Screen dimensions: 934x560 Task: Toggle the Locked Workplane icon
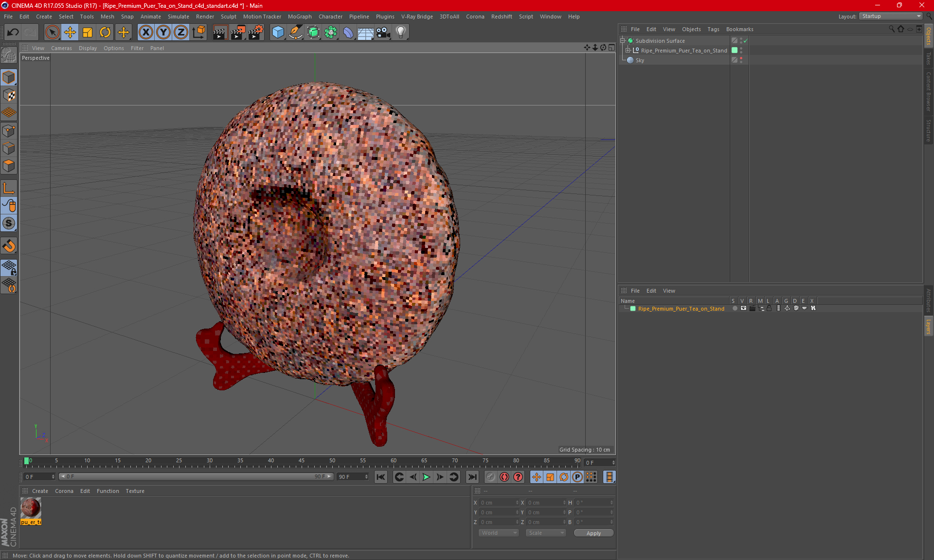tap(9, 268)
